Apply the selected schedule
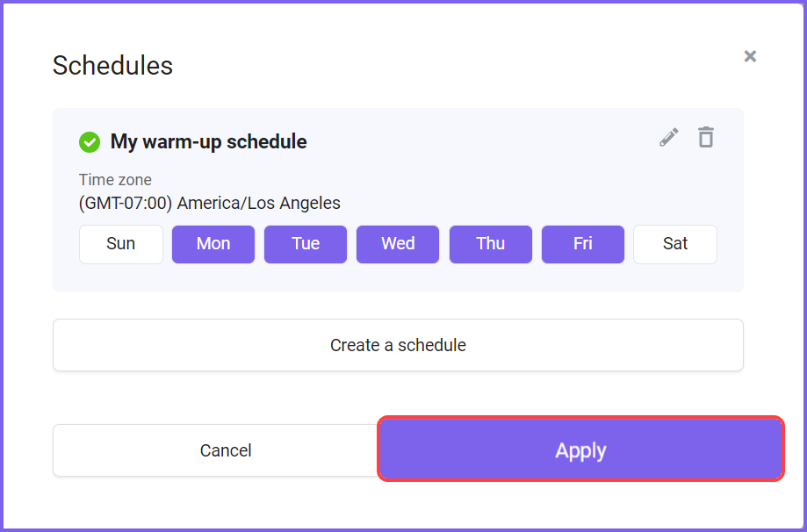Viewport: 807px width, 532px height. coord(580,449)
